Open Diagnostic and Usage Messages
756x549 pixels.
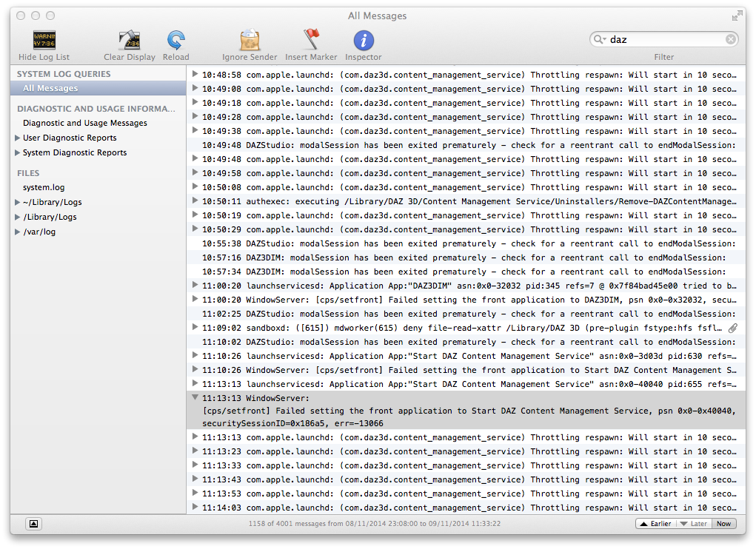[x=85, y=124]
